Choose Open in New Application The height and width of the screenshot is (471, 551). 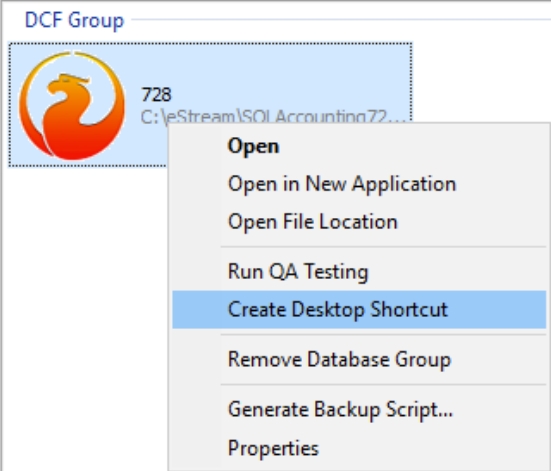pyautogui.click(x=359, y=183)
